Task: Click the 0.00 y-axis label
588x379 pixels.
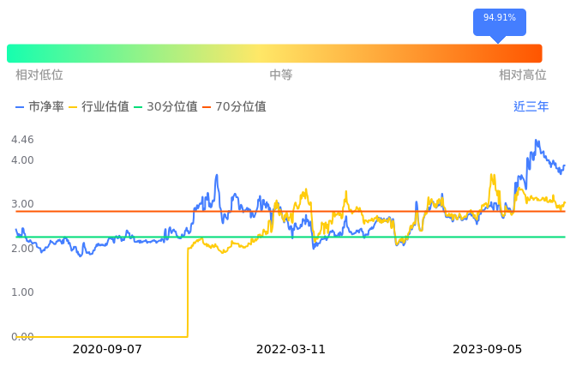Action: point(22,337)
